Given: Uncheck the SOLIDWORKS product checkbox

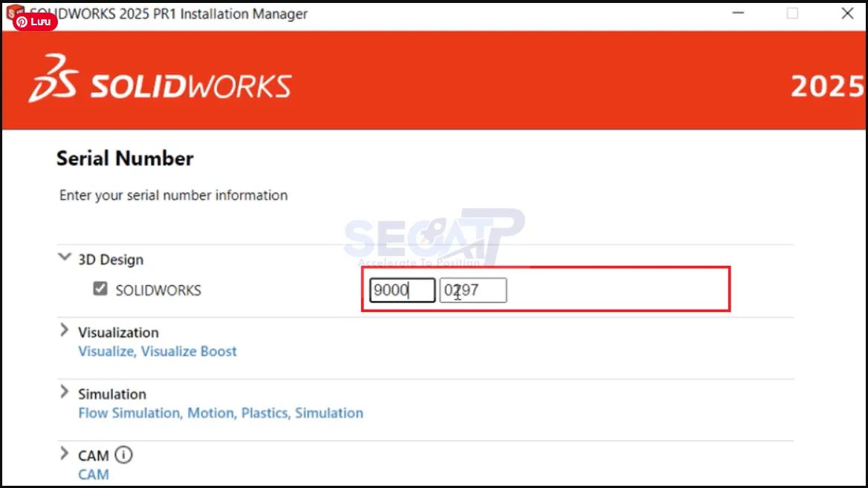Looking at the screenshot, I should coord(100,289).
